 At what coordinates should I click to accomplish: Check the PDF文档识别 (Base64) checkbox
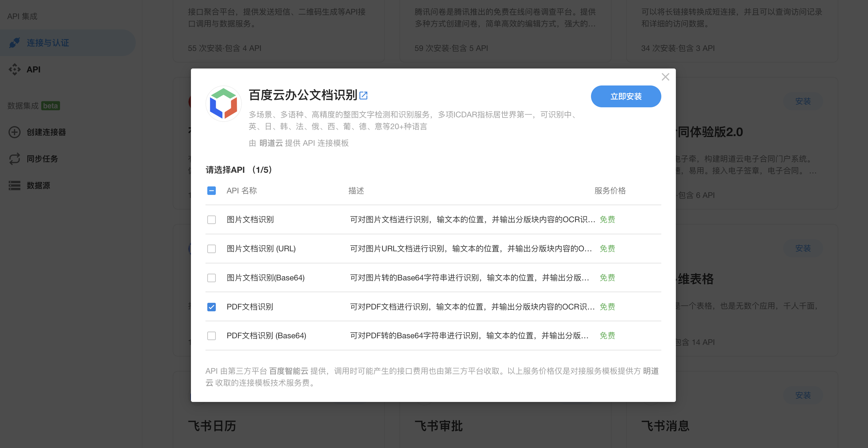click(211, 336)
